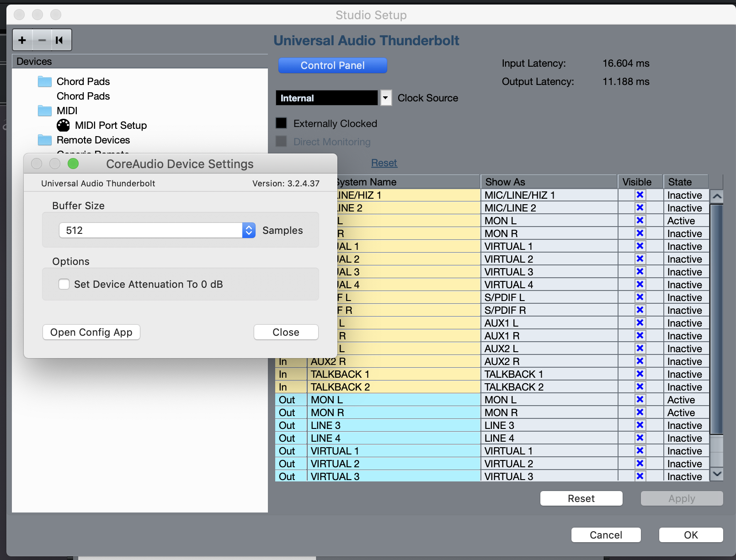The image size is (736, 560).
Task: Click Show As cell 'AUX2 R'
Action: click(x=549, y=361)
